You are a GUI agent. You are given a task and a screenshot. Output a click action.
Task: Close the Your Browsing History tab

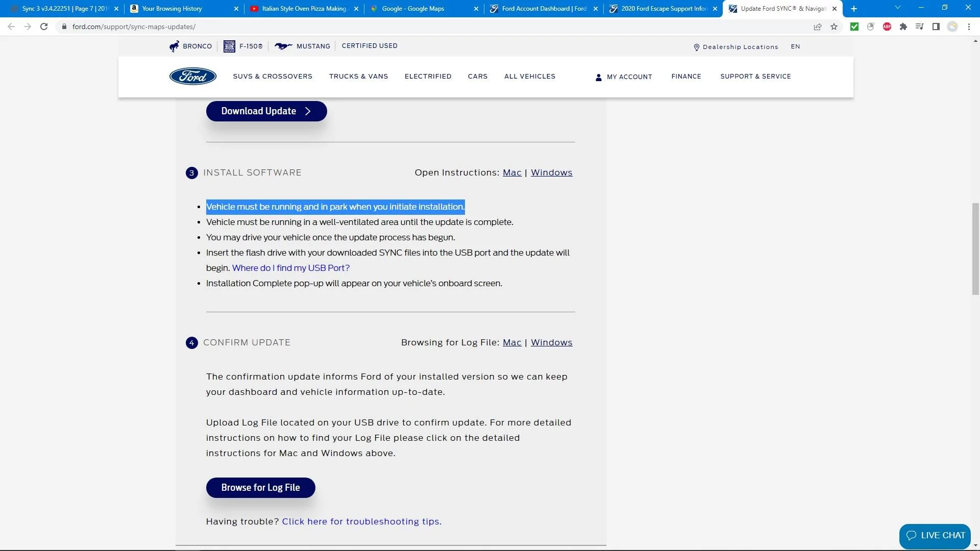pyautogui.click(x=236, y=9)
